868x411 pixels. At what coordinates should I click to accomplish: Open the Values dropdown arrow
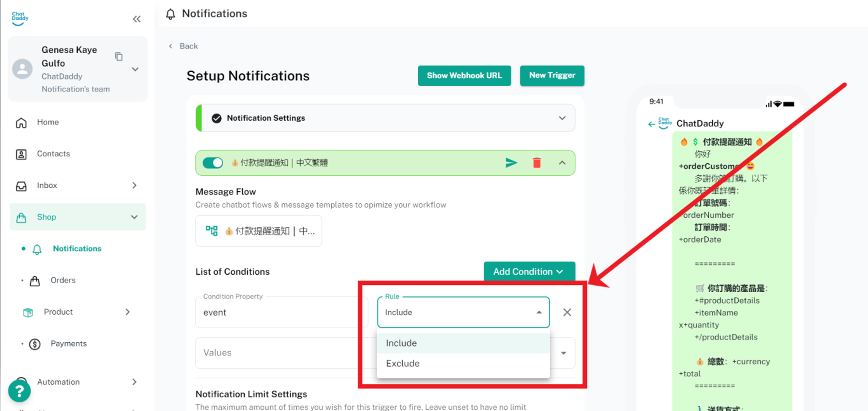(563, 353)
